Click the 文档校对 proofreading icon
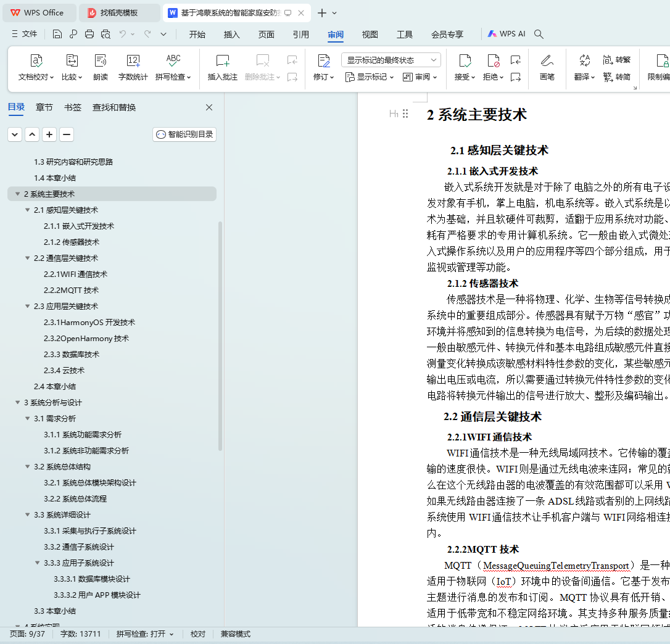This screenshot has height=644, width=670. pos(36,60)
